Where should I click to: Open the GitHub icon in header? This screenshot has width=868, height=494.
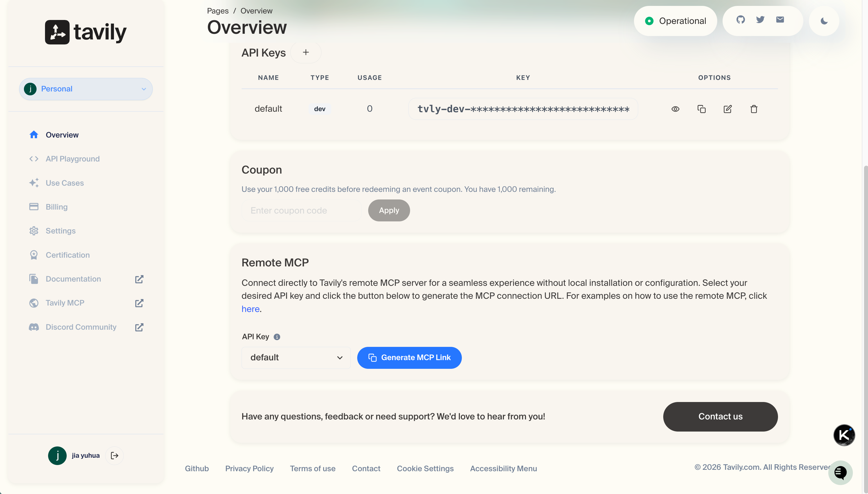[x=741, y=20]
